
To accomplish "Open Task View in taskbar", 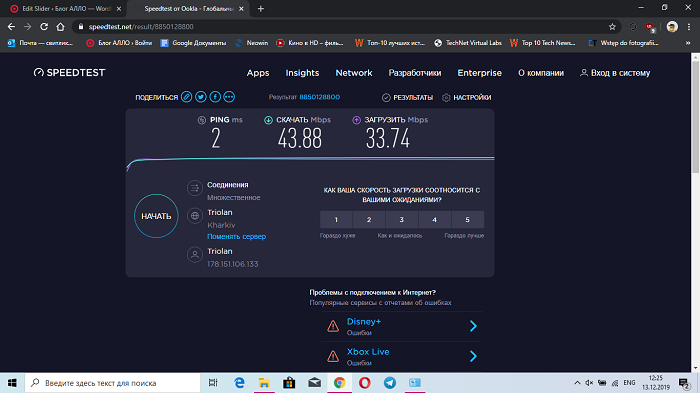I will pyautogui.click(x=213, y=383).
